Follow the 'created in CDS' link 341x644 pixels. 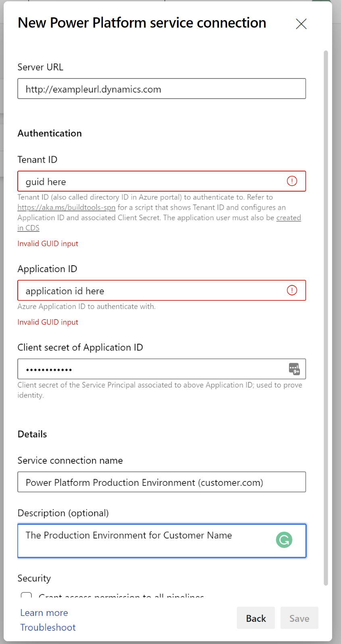click(x=288, y=218)
